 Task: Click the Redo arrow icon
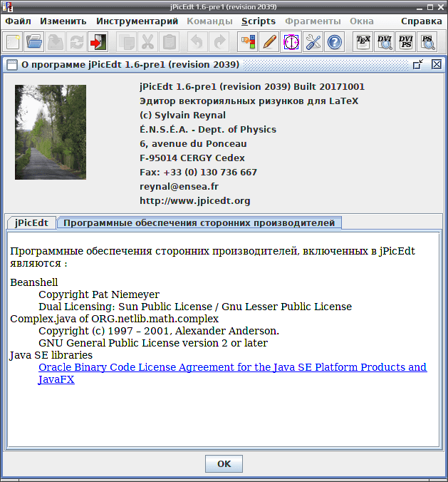(219, 42)
